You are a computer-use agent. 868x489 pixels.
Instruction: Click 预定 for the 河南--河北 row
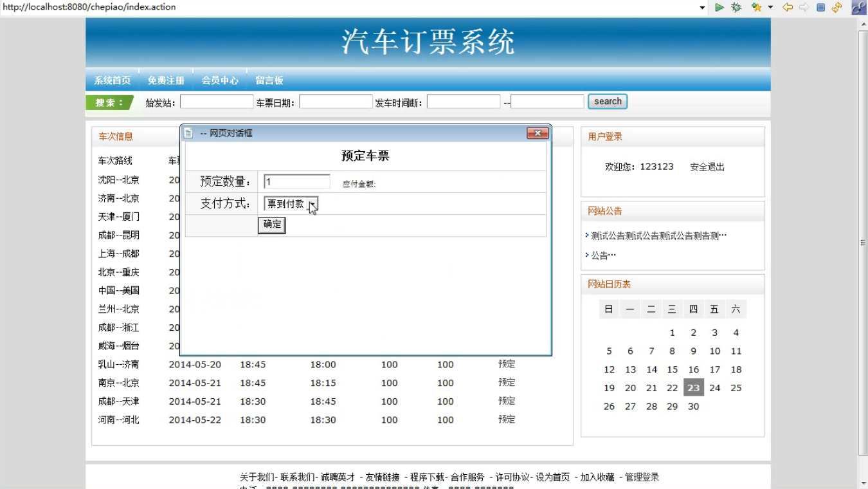point(507,419)
